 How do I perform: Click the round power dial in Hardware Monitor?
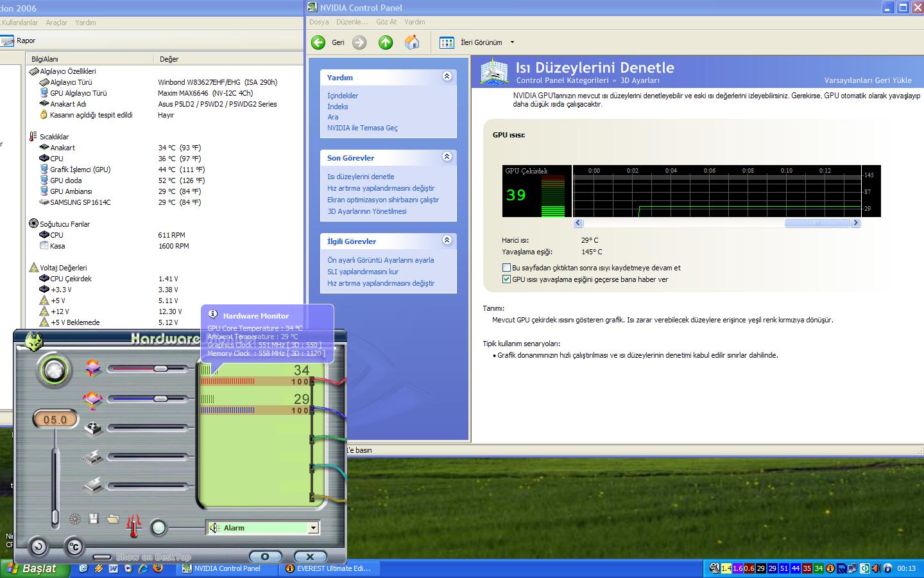53,370
